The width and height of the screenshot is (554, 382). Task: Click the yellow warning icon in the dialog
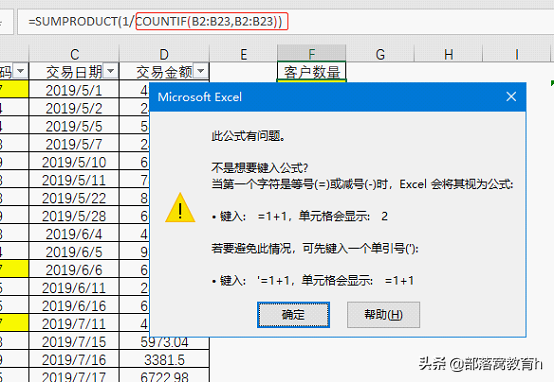pos(180,208)
